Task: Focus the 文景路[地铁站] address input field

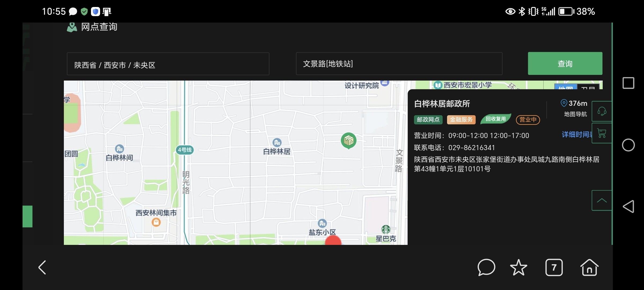Action: (399, 64)
